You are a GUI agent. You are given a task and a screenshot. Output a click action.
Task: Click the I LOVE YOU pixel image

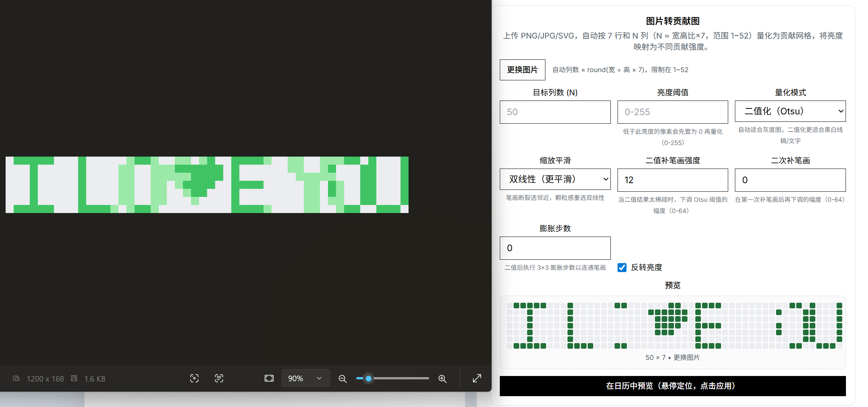click(207, 185)
